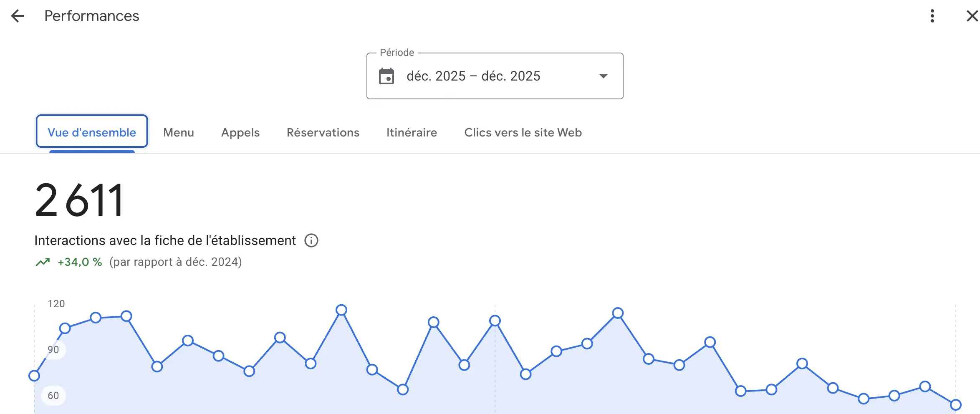Open the déc. 2025 – déc. 2025 period selector
This screenshot has height=414, width=980.
[473, 76]
